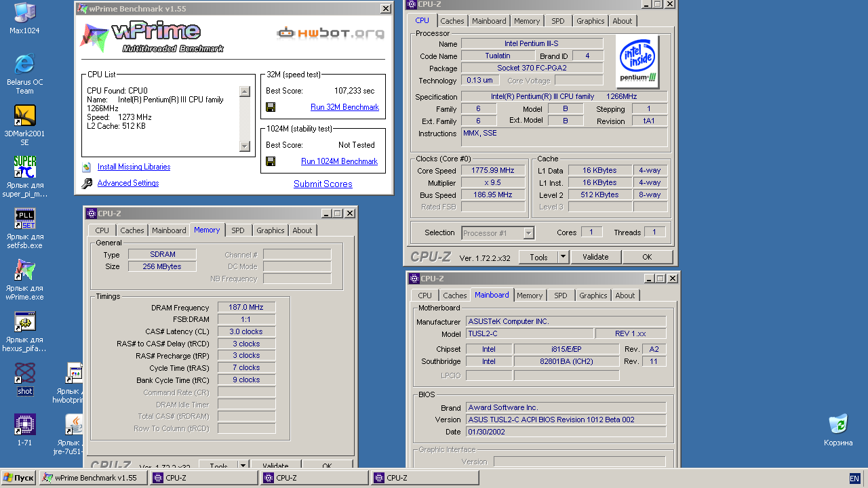Select CPU tab in CPU-Z Memory window
Viewport: 868px width, 488px height.
(102, 230)
